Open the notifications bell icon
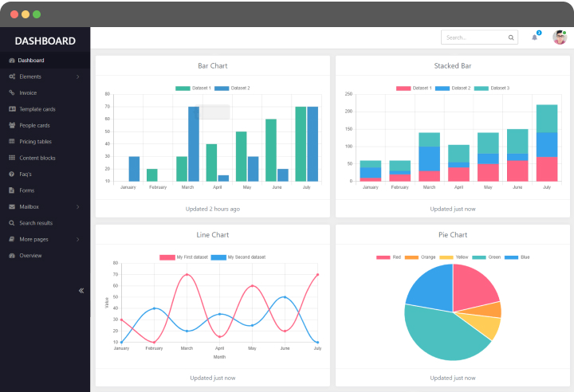 (x=534, y=37)
